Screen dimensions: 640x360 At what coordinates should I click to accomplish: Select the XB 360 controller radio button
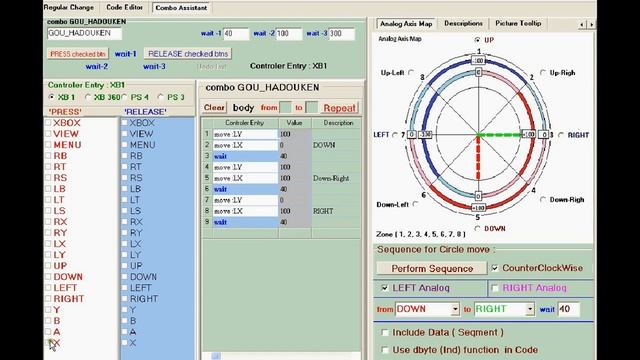88,97
